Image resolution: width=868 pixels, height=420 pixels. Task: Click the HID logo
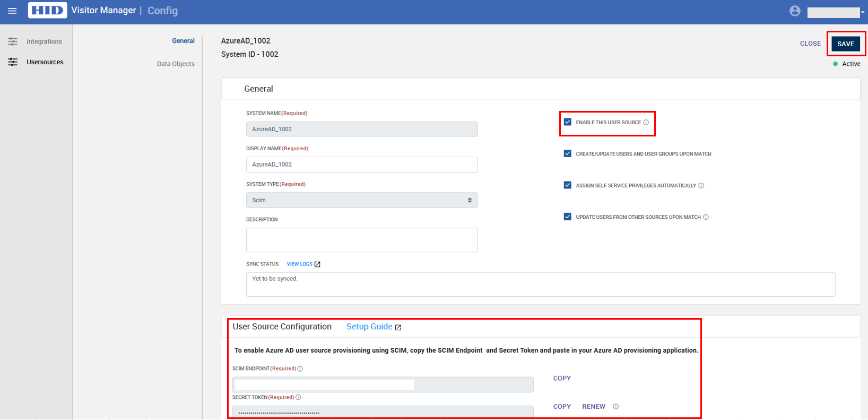(x=48, y=11)
